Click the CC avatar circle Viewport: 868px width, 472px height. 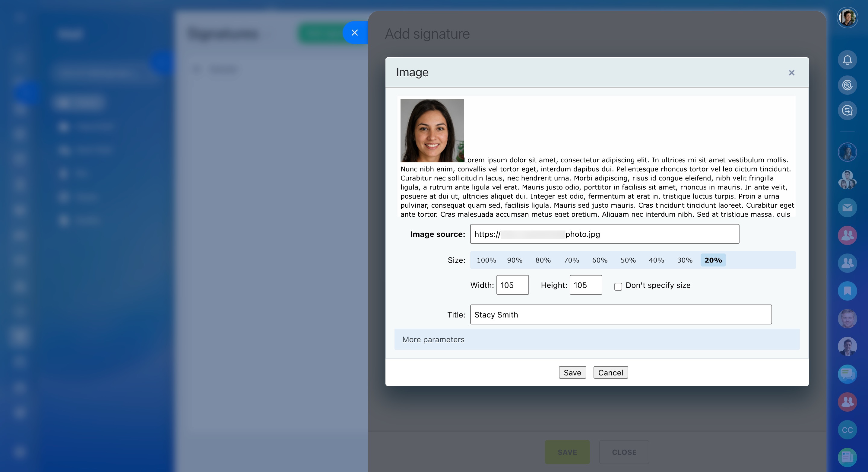(847, 430)
